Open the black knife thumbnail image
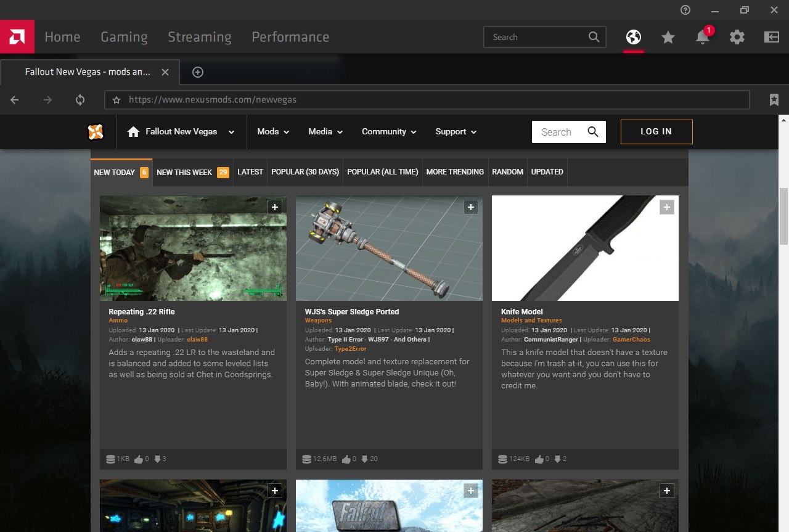 (585, 248)
